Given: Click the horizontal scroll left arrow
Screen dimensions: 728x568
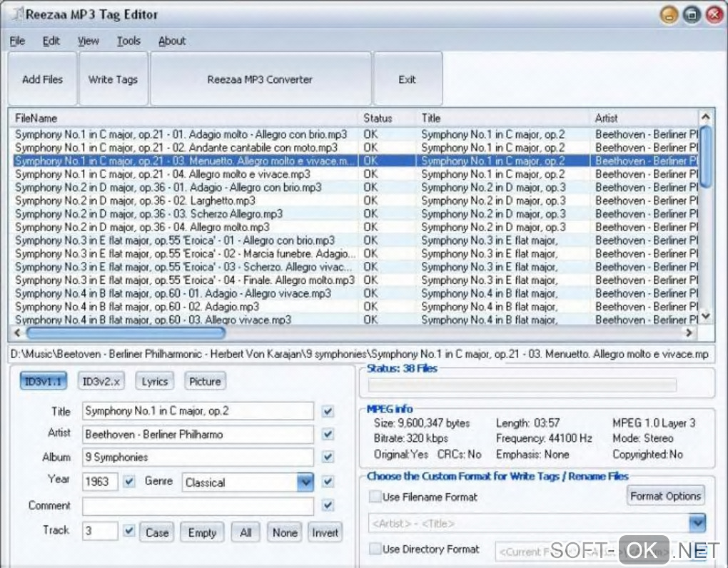Looking at the screenshot, I should click(x=17, y=333).
